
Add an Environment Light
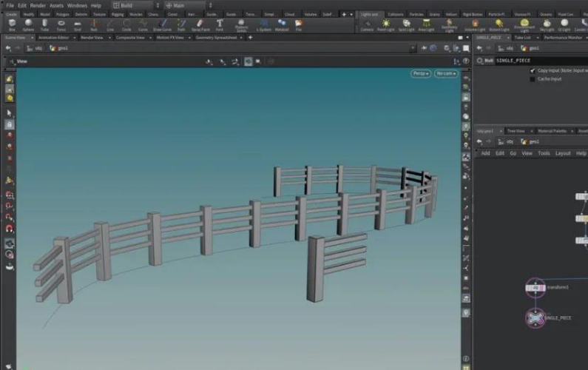tap(524, 26)
